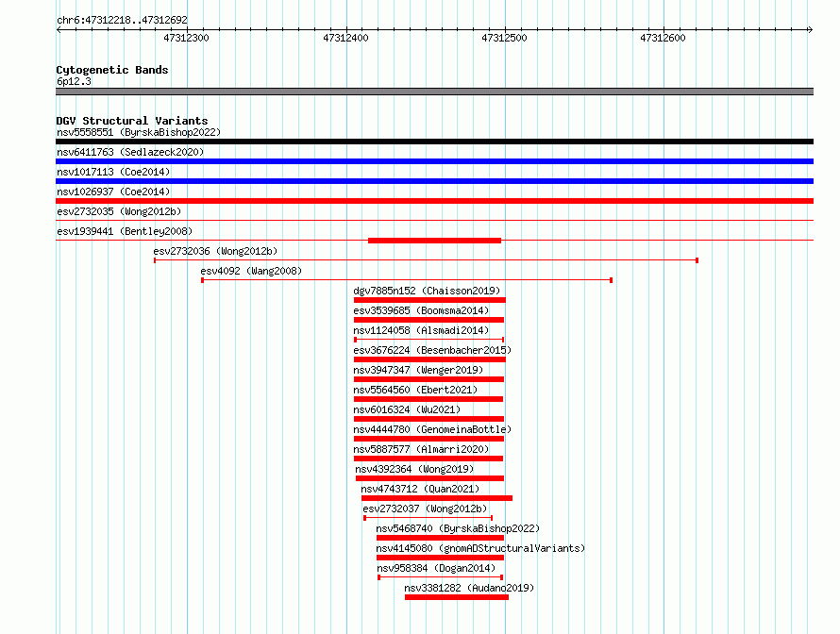Click the esv2732037 thin red span
This screenshot has height=634, width=840.
(428, 518)
